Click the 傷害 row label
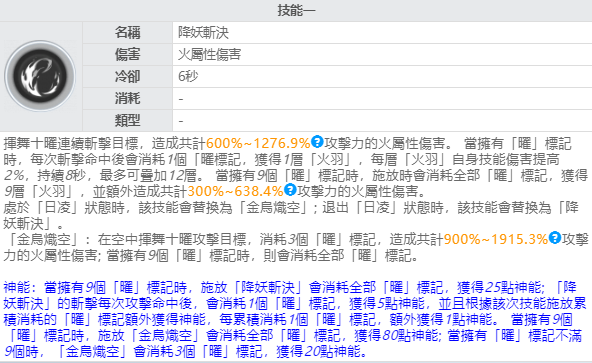 (128, 54)
